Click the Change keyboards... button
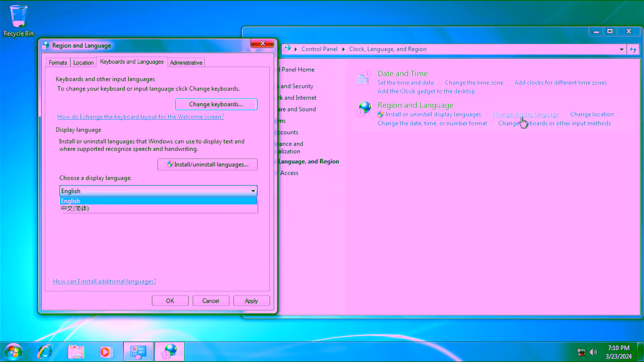Viewport: 644px width, 362px height. click(x=216, y=104)
